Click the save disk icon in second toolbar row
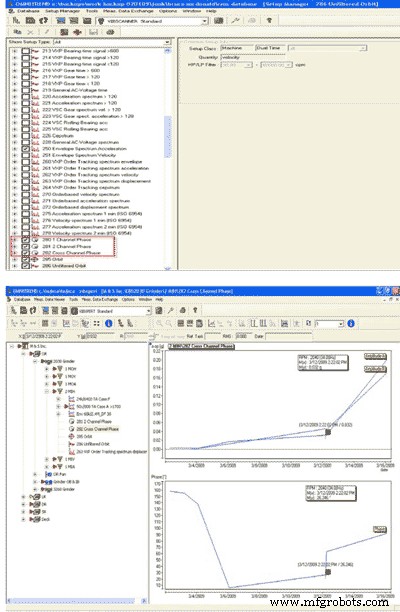 (x=93, y=32)
